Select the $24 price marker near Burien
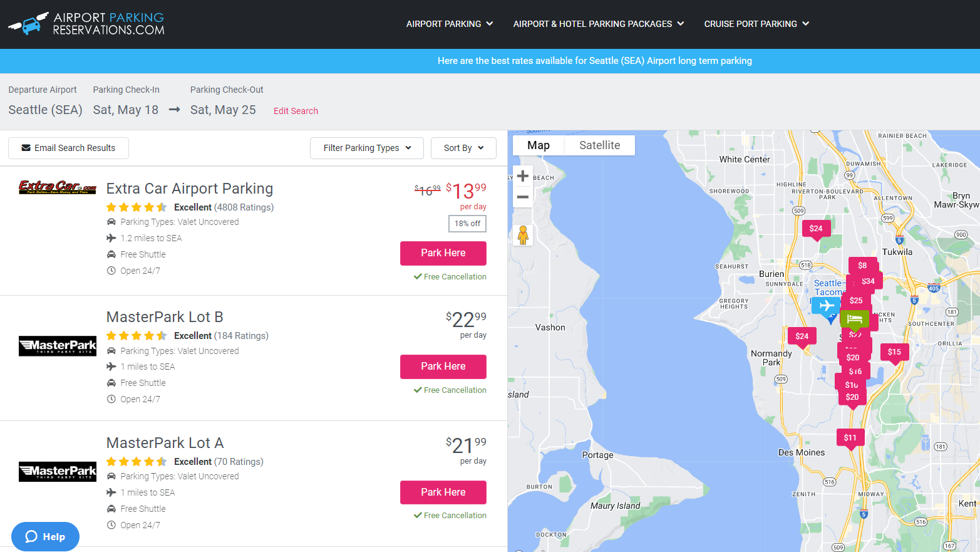 point(802,336)
